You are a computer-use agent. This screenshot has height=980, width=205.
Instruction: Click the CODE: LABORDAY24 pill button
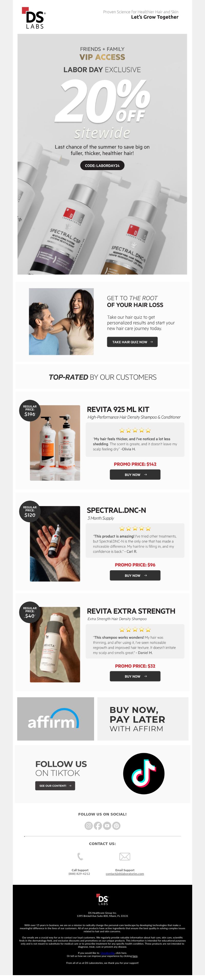tap(102, 166)
